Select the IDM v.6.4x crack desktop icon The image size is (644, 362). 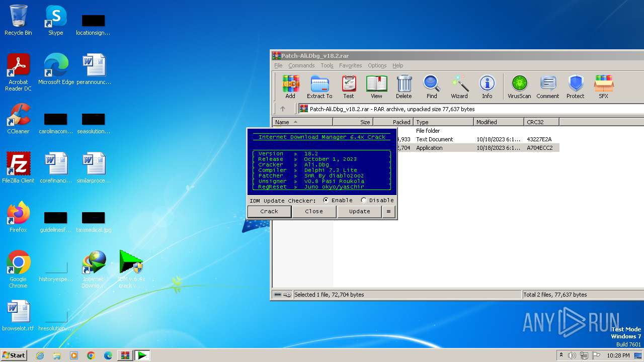pos(131,269)
